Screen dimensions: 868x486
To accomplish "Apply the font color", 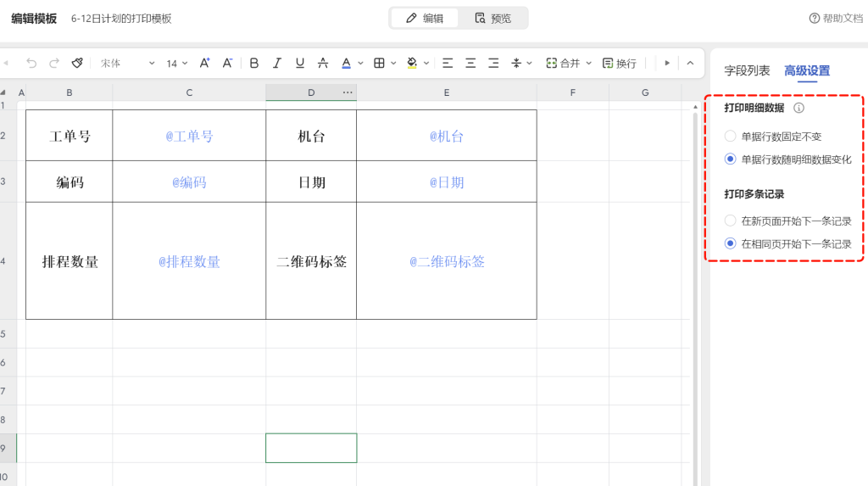I will click(347, 63).
